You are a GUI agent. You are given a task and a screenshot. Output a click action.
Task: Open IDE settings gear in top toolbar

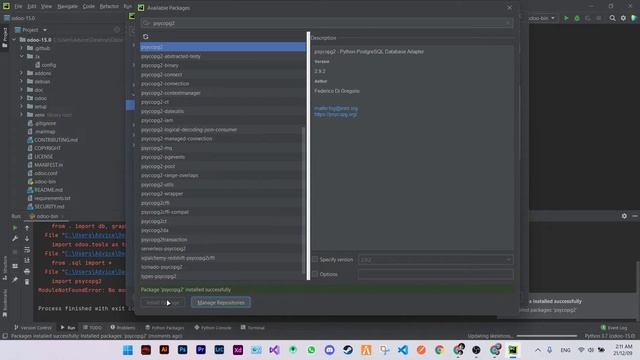click(623, 18)
